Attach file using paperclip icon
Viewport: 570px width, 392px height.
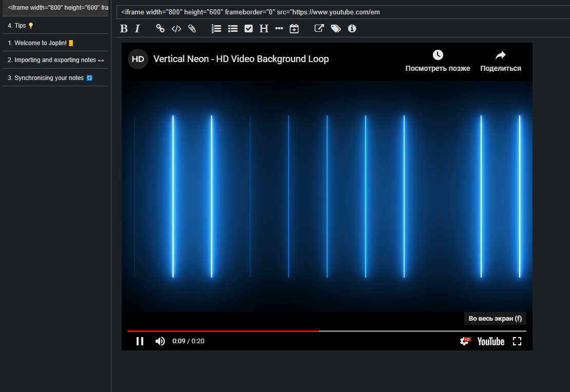(x=192, y=28)
